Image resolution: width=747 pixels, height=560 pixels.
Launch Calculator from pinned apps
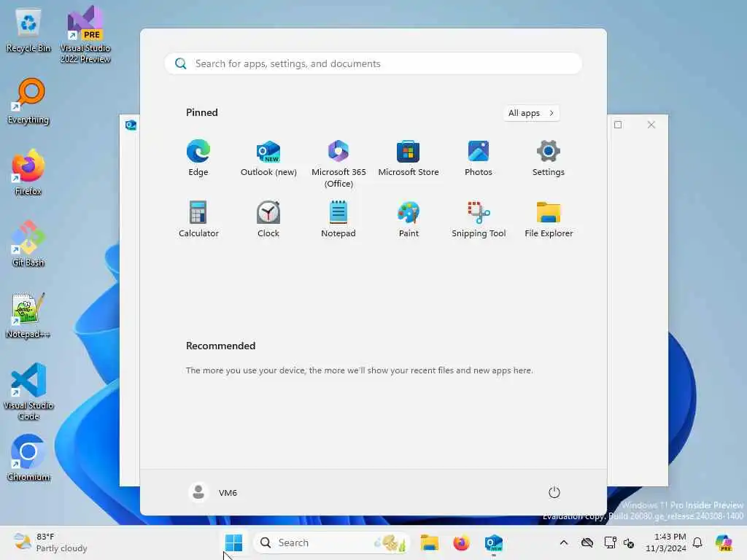(198, 219)
